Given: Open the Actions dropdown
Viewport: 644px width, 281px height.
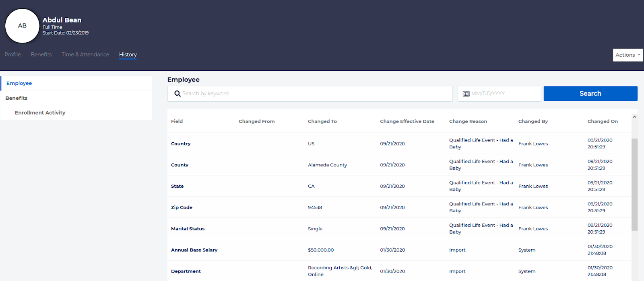Looking at the screenshot, I should point(627,55).
